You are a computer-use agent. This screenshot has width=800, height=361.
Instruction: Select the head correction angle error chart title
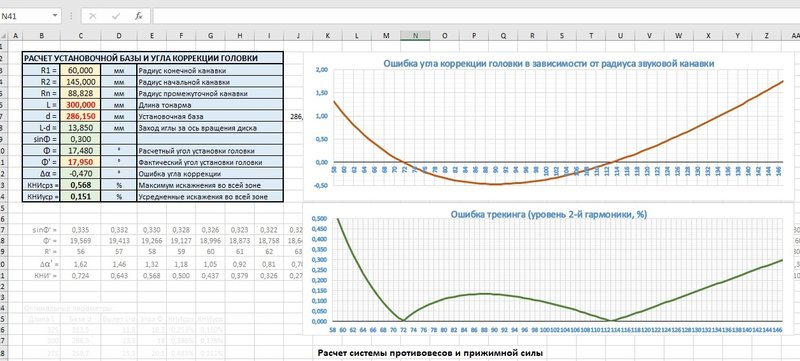click(x=548, y=64)
